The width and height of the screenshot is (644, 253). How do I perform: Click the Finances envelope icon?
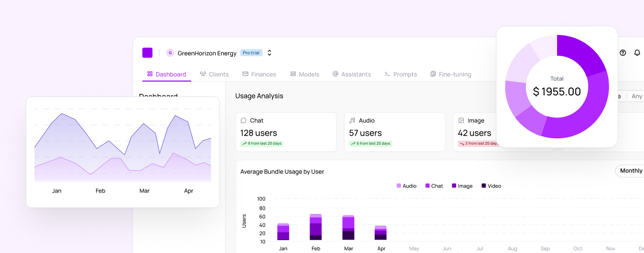pyautogui.click(x=245, y=74)
